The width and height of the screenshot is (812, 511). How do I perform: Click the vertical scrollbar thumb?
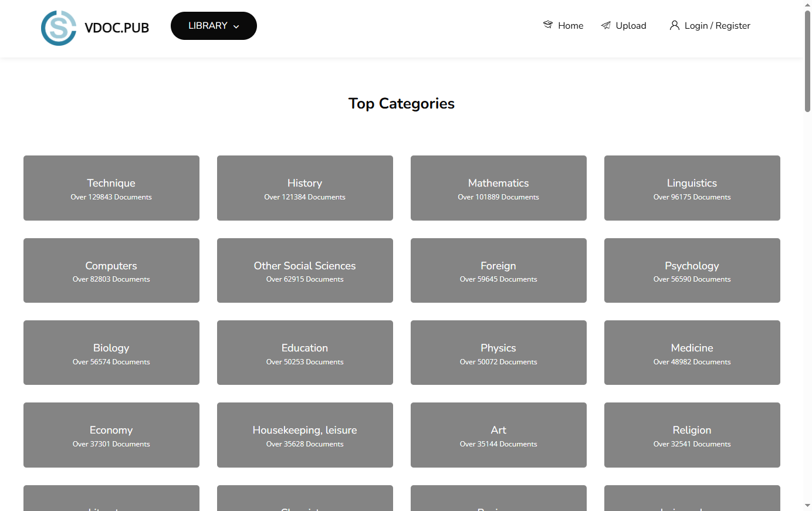click(x=807, y=60)
